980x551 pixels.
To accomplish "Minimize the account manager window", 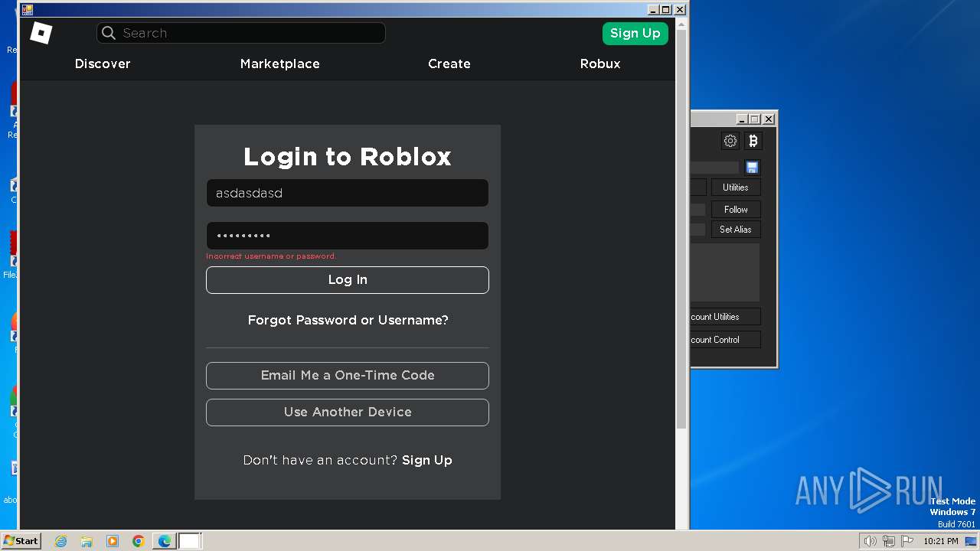I will [x=742, y=119].
